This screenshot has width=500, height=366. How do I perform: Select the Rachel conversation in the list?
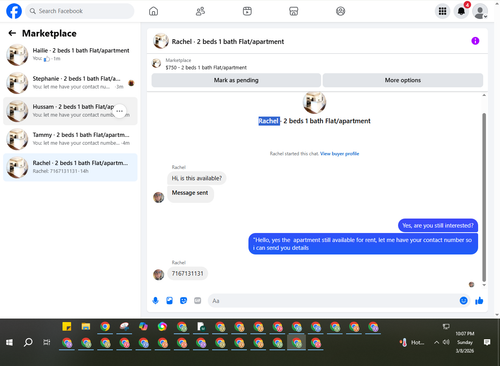click(70, 167)
